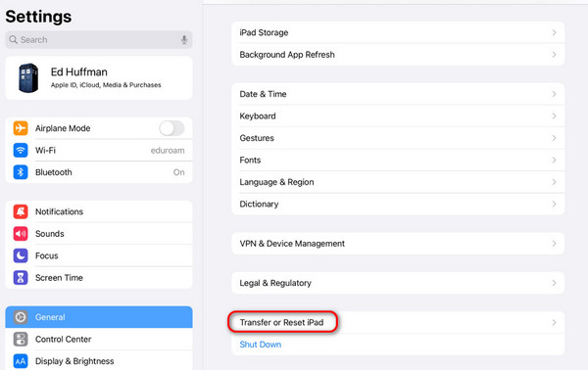The height and width of the screenshot is (370, 588).
Task: Tap the General gear icon
Action: [21, 317]
